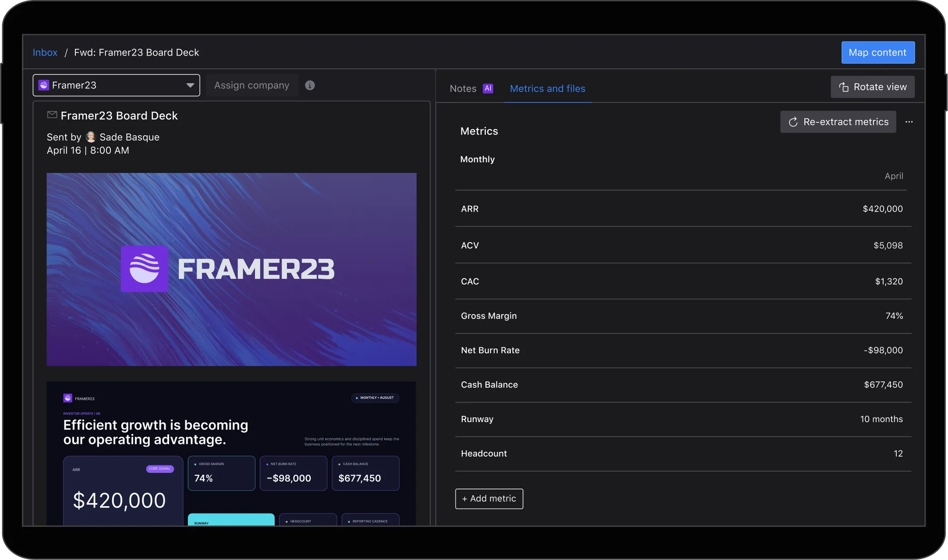Image resolution: width=948 pixels, height=560 pixels.
Task: Click the Add metric button
Action: (489, 499)
